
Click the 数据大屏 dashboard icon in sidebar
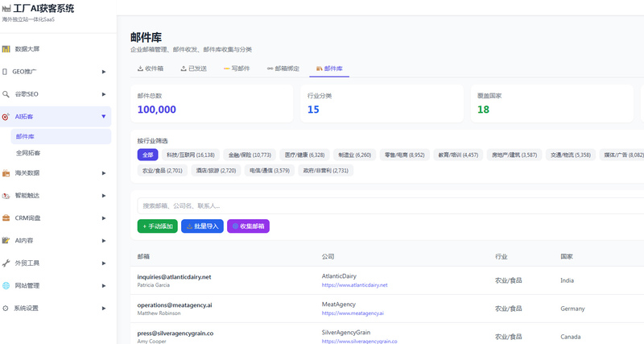click(6, 49)
